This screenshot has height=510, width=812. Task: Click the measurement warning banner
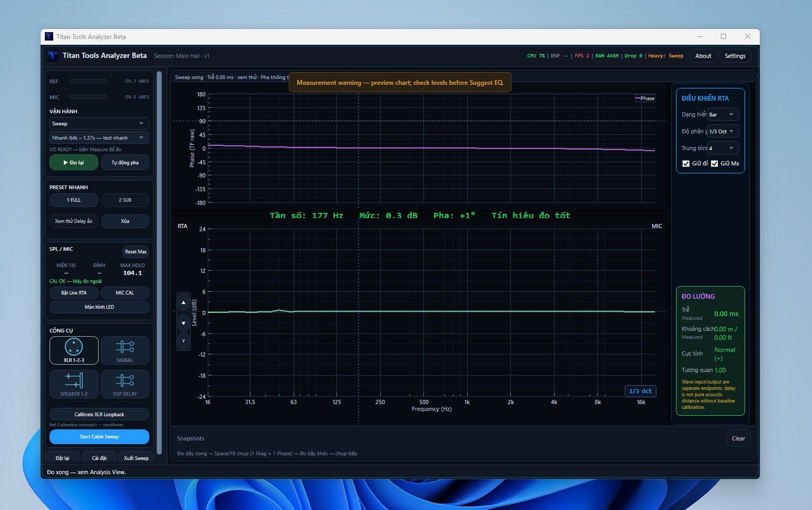pos(400,83)
